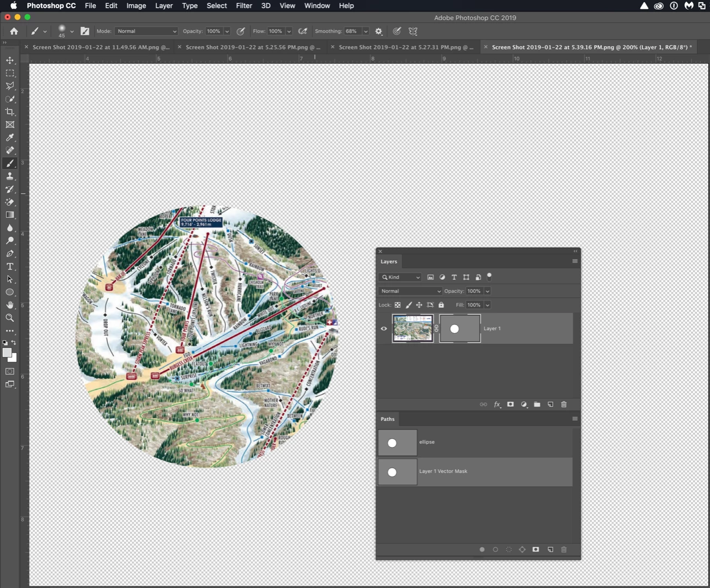The image size is (710, 588).
Task: Click Layer 1 image thumbnail
Action: [x=413, y=328]
